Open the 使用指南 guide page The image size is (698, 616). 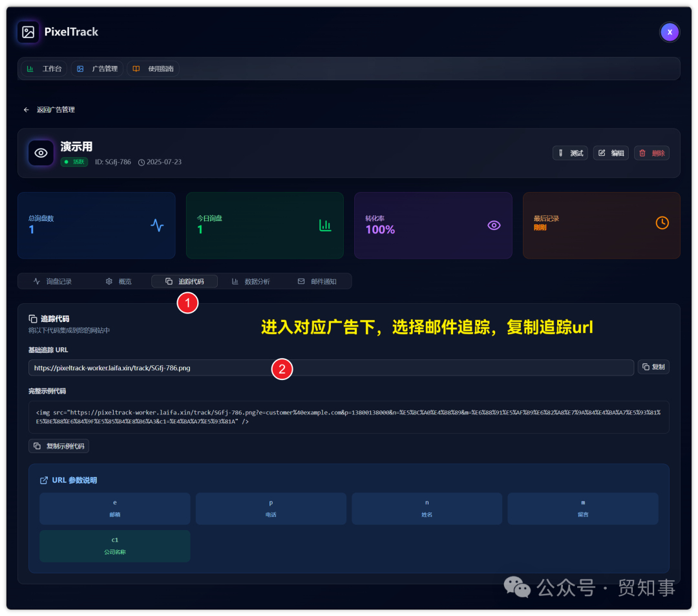(153, 69)
